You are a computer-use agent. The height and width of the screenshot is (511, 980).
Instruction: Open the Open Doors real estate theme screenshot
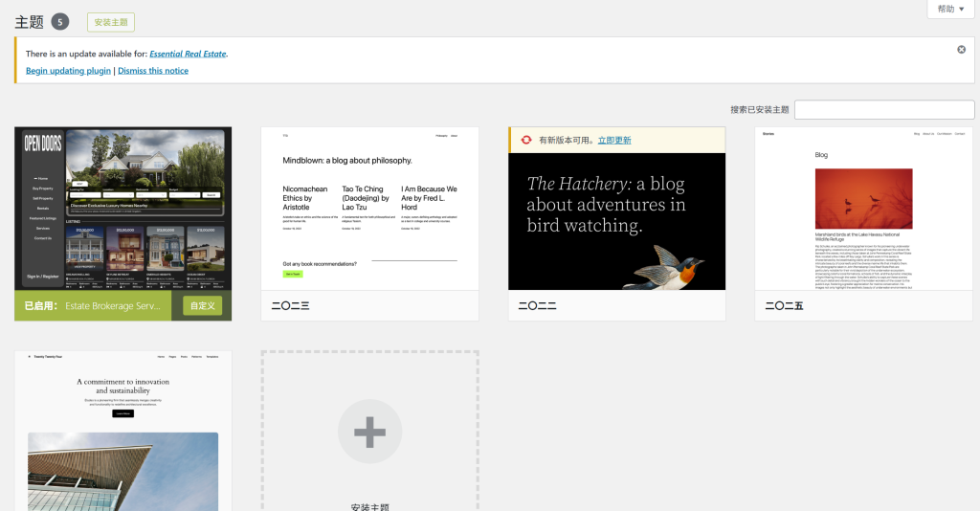[123, 209]
